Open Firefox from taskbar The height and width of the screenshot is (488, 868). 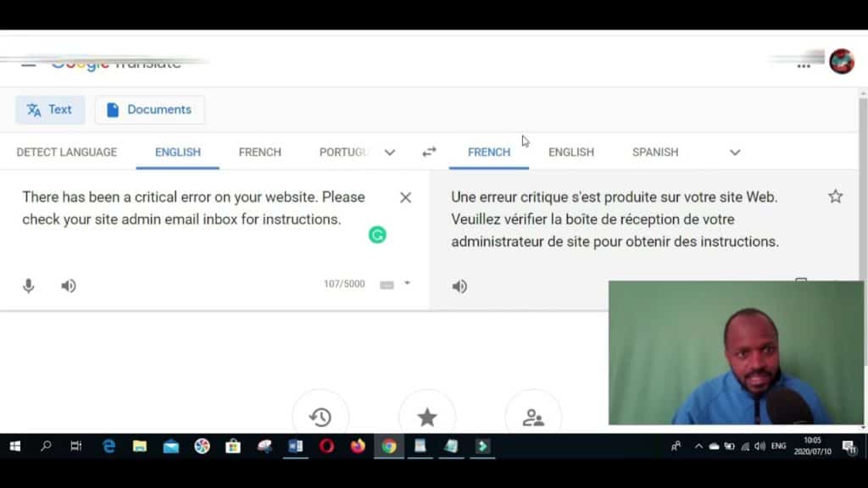coord(358,446)
